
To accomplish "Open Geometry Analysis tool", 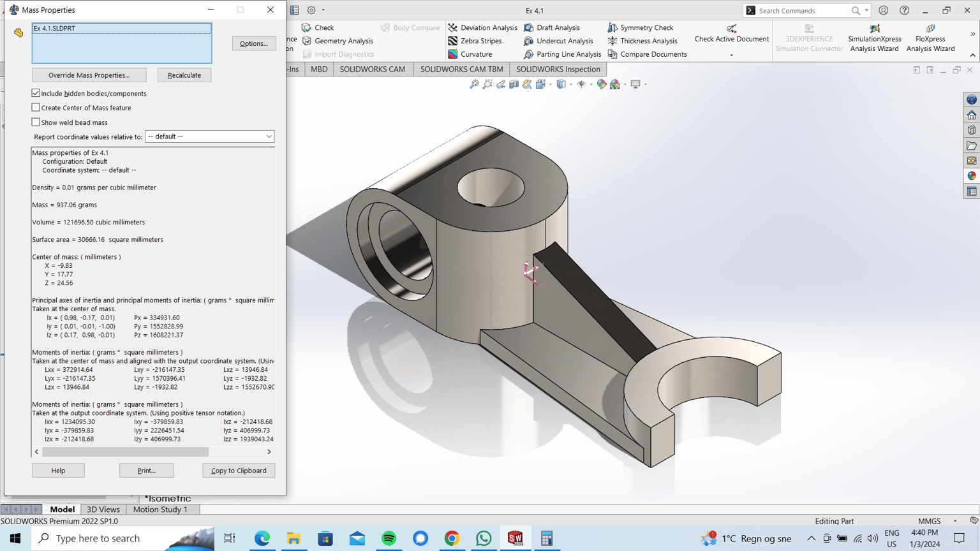I will (x=338, y=41).
